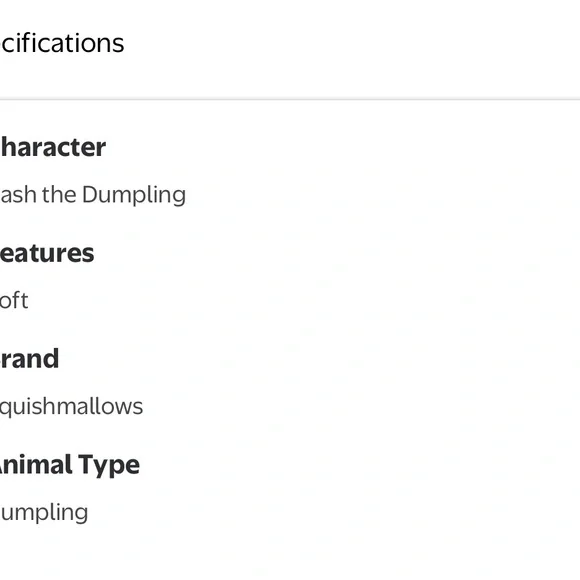This screenshot has width=580, height=580.
Task: Select the 'oft' features value text
Action: pos(14,300)
